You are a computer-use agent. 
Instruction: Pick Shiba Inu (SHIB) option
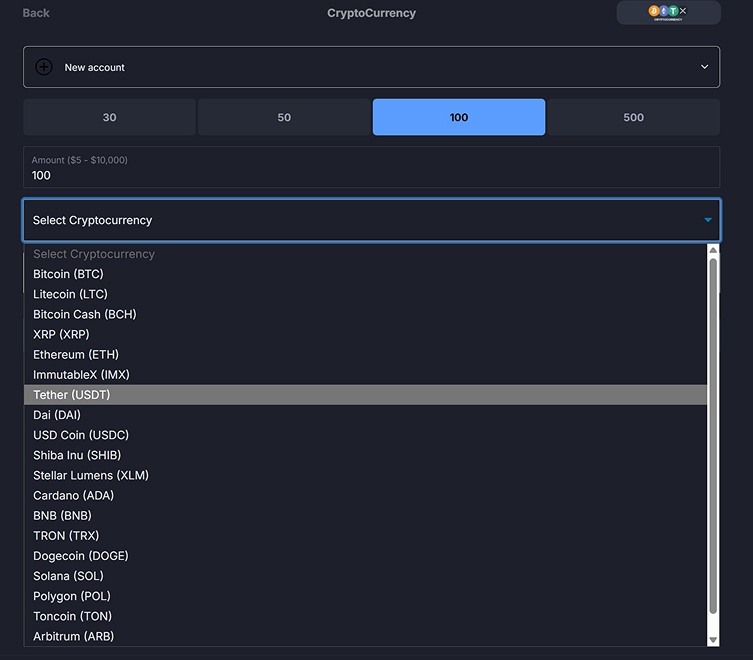click(365, 455)
